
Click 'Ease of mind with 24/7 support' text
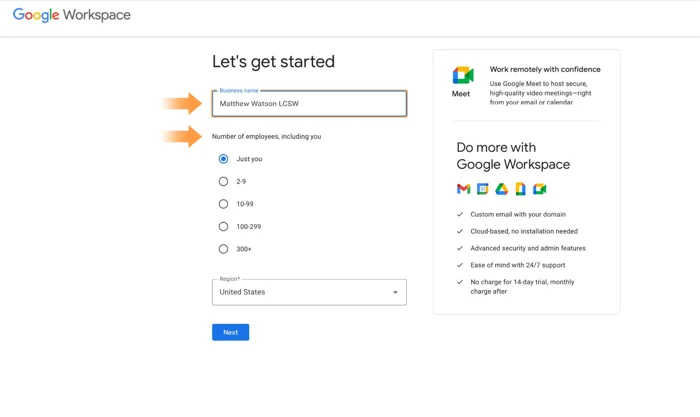[x=518, y=265]
